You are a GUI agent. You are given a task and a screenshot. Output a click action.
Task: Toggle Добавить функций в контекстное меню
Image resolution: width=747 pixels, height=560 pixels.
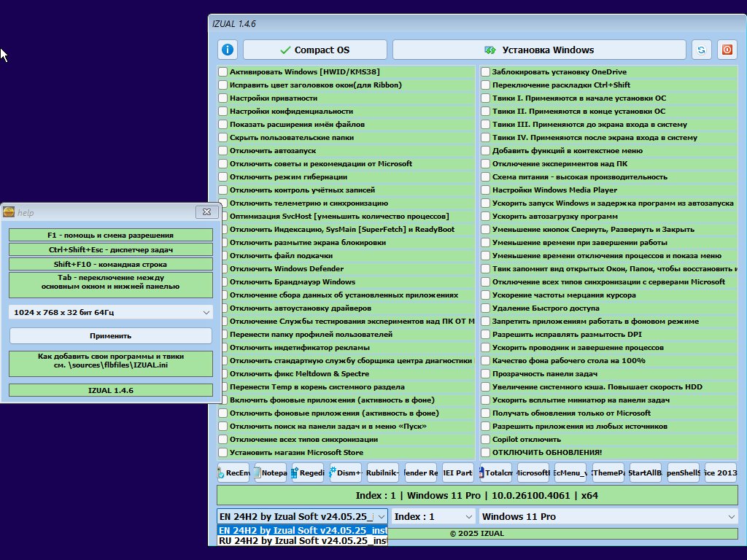[485, 150]
